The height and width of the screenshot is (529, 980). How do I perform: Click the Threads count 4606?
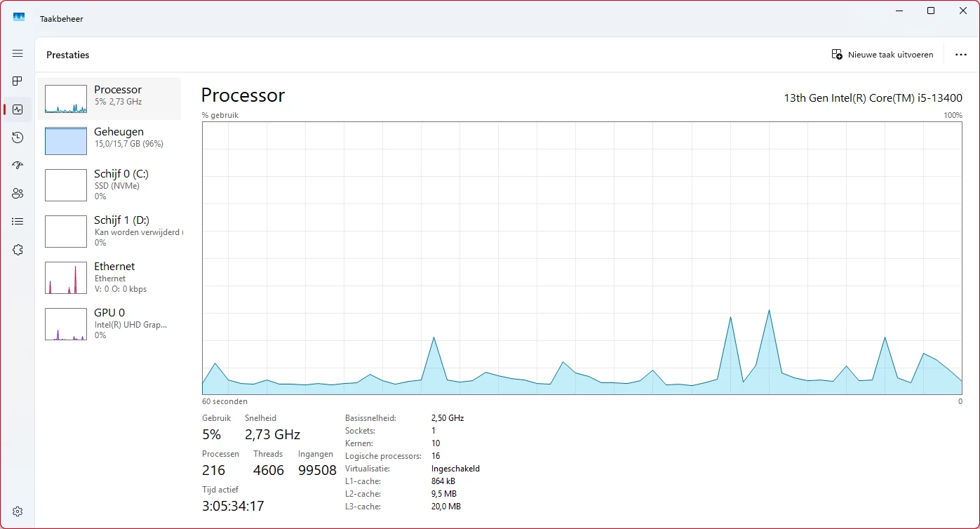tap(269, 470)
